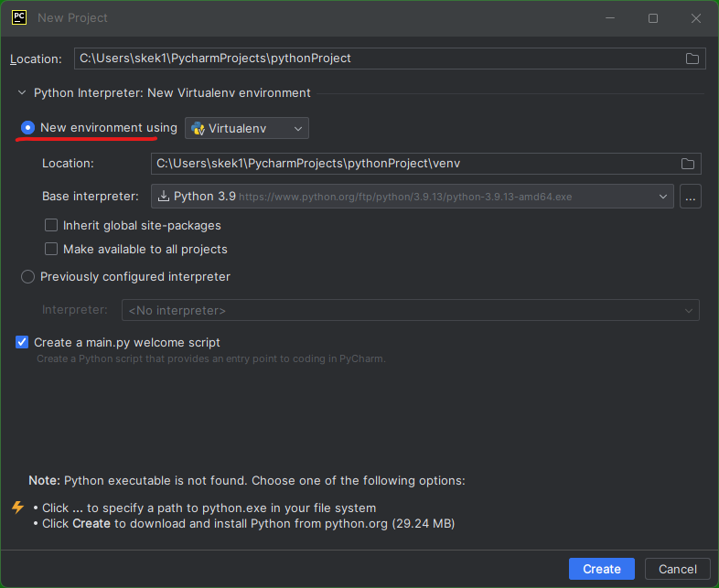Click the 'Note: Python executable is not found' text
Screen dimensions: 719x588
click(x=247, y=480)
